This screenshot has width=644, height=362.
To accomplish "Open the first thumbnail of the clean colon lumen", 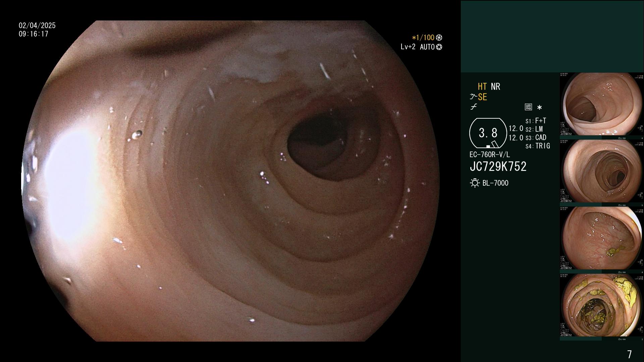I will point(601,104).
